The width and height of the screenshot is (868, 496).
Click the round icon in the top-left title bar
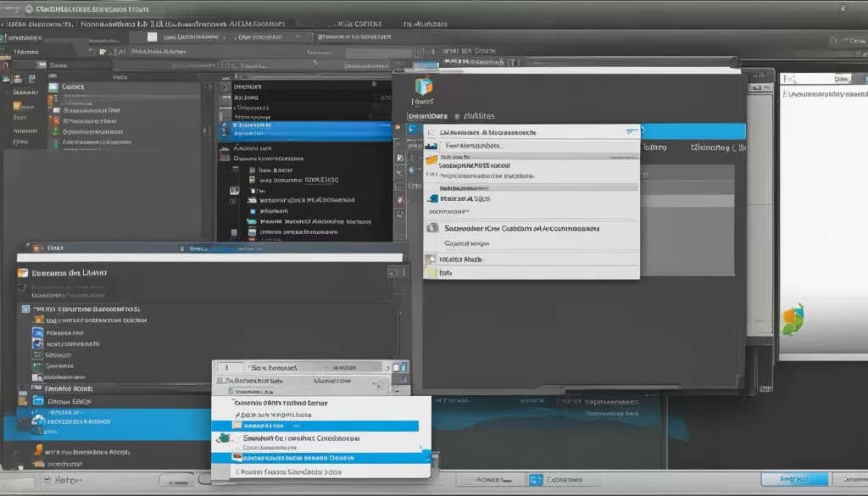pyautogui.click(x=29, y=8)
